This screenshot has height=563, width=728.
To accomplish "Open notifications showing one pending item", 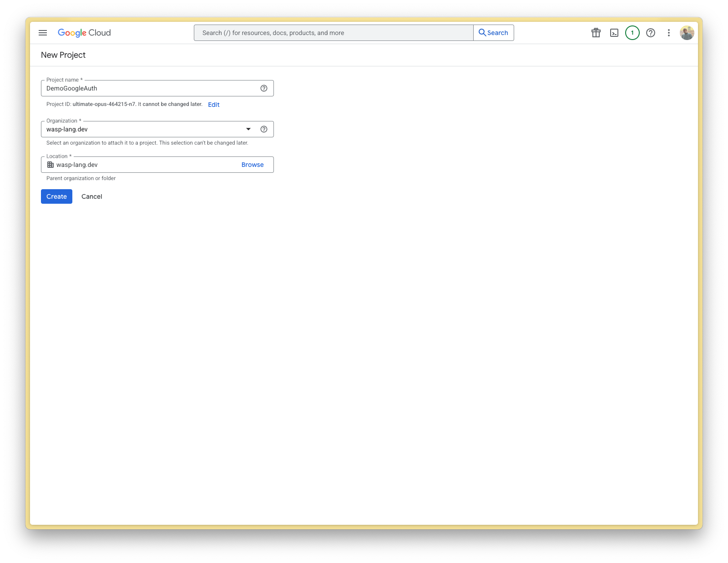I will pyautogui.click(x=632, y=32).
